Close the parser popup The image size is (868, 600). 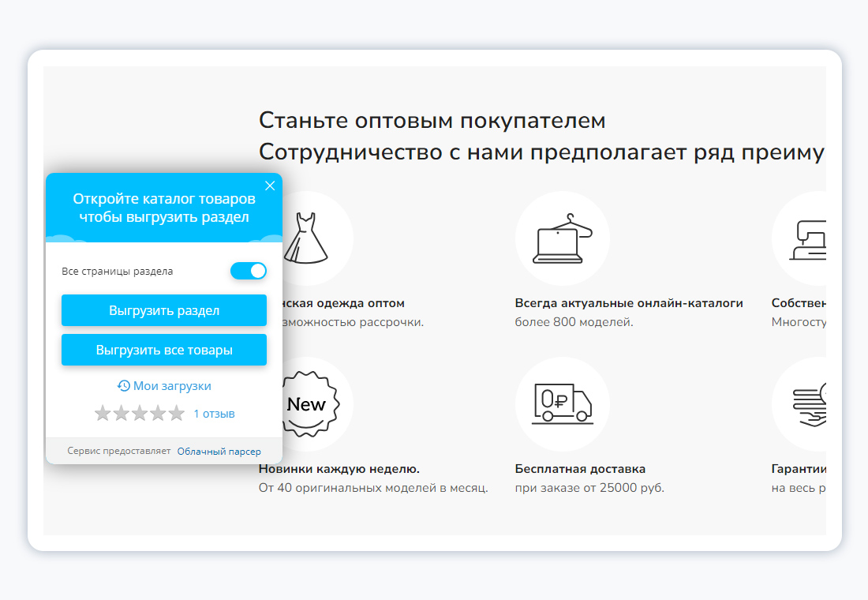[x=270, y=186]
